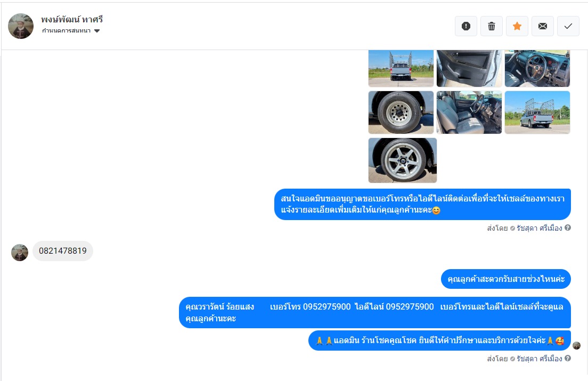This screenshot has height=381, width=588.
Task: Open the conversation labels dropdown arrow
Action: (x=97, y=31)
